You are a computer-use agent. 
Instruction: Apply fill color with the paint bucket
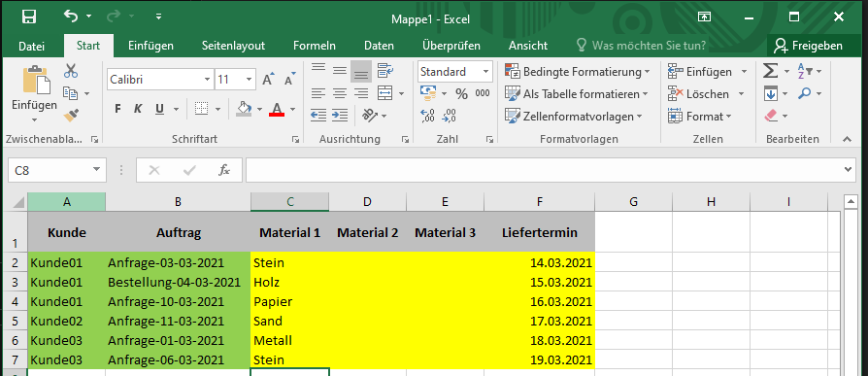pyautogui.click(x=244, y=109)
